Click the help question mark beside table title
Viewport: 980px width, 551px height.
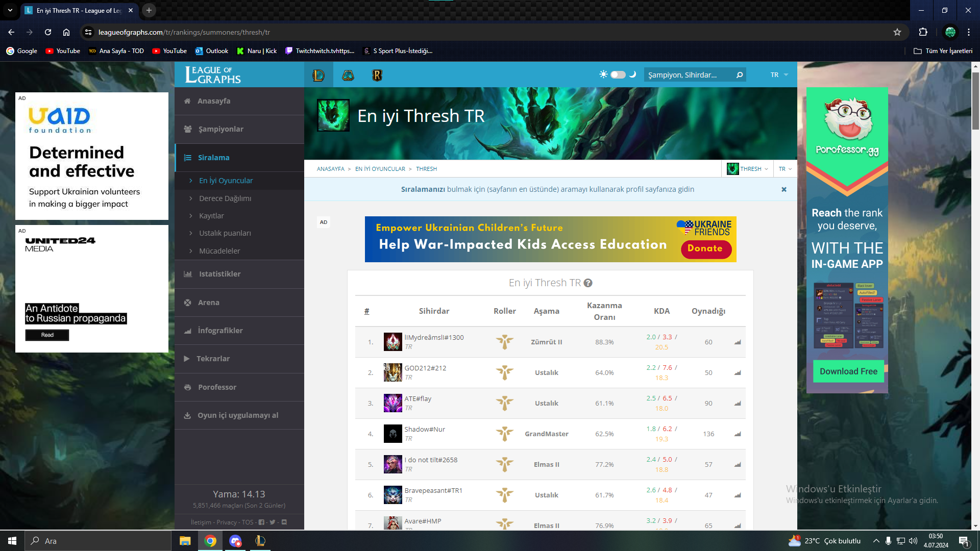click(588, 283)
